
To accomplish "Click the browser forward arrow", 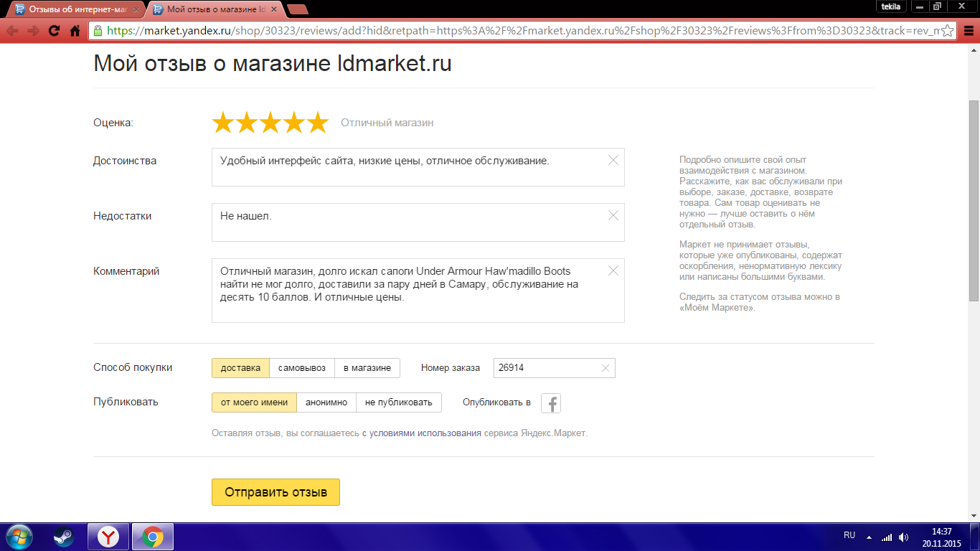I will pyautogui.click(x=33, y=31).
